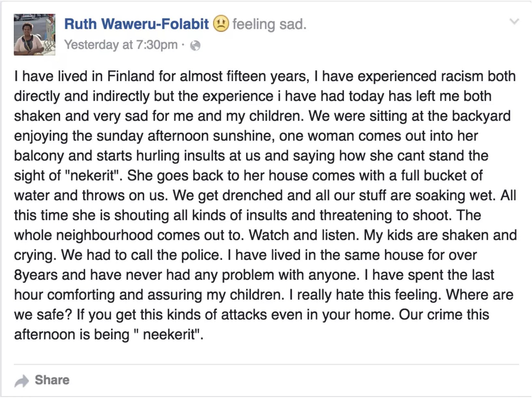Image resolution: width=532 pixels, height=399 pixels.
Task: Click the word "Finland" in the post
Action: coord(131,76)
